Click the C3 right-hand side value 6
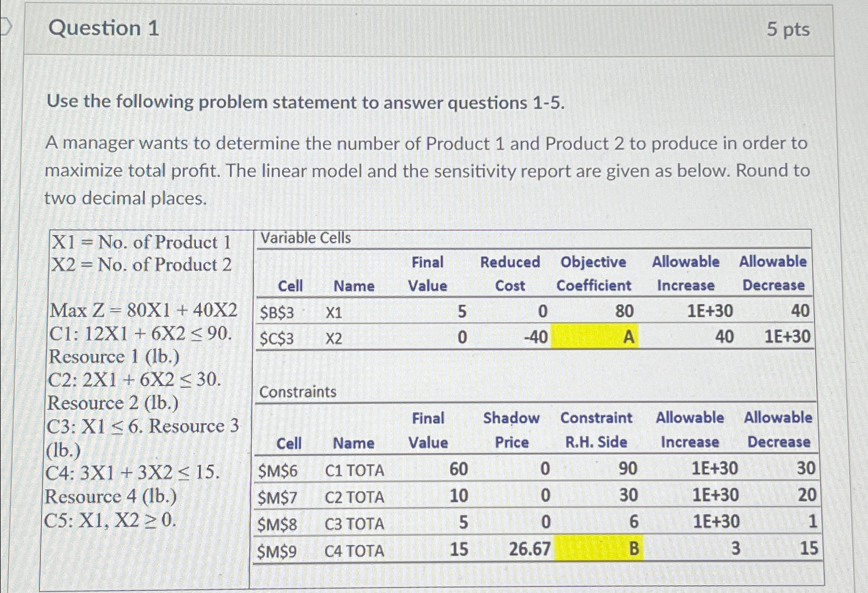Image resolution: width=868 pixels, height=593 pixels. coord(634,521)
